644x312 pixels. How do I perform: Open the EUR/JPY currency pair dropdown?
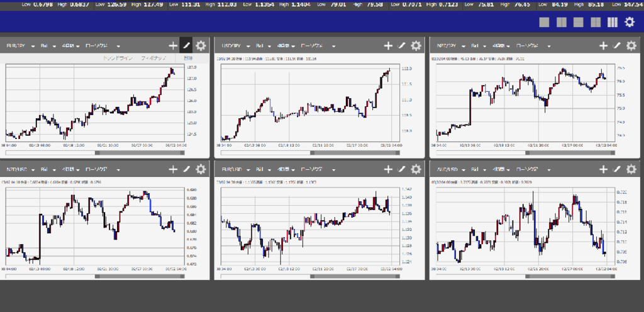click(20, 46)
